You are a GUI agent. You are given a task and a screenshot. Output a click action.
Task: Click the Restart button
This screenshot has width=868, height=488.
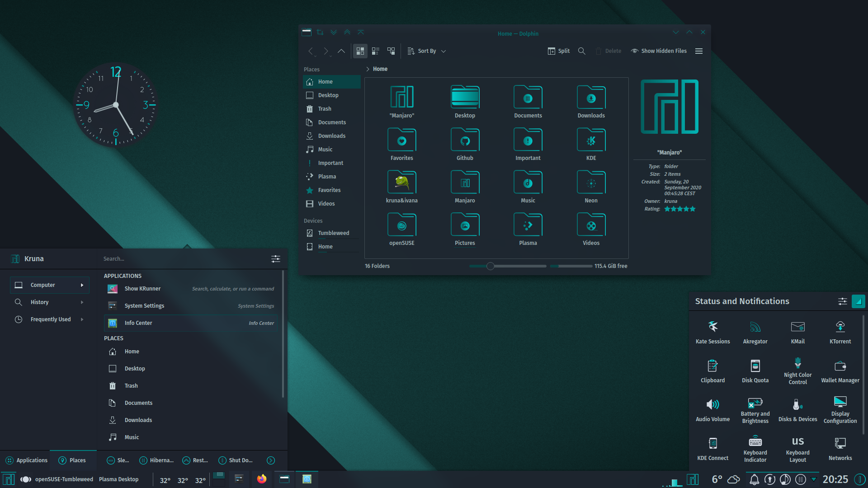tap(195, 460)
